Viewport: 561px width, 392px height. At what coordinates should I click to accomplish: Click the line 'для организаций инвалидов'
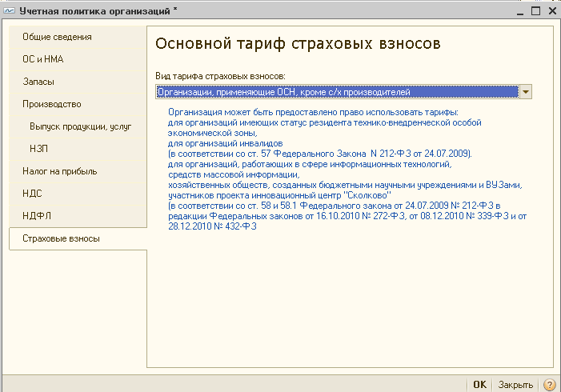pos(226,143)
